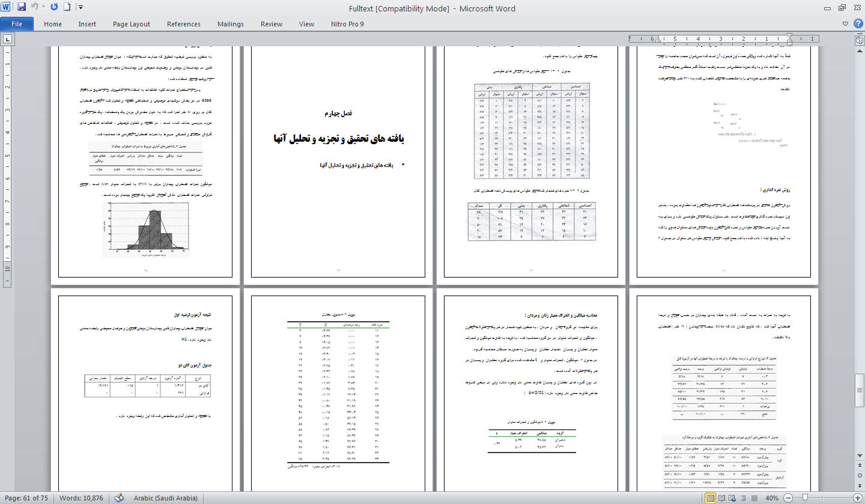
Task: Toggle Print Layout view button
Action: pos(711,498)
